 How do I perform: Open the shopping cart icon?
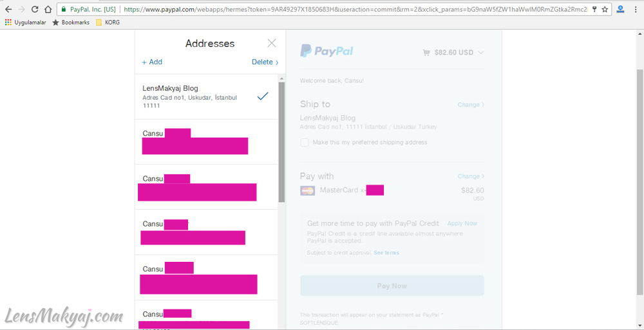427,53
